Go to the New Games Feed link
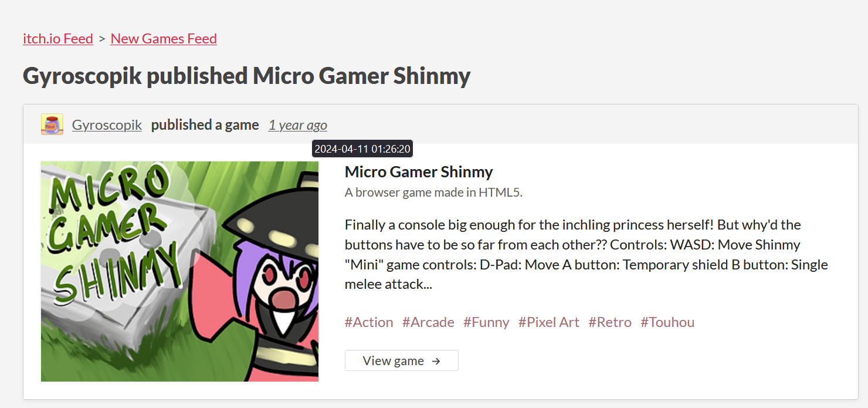The image size is (868, 408). [164, 39]
